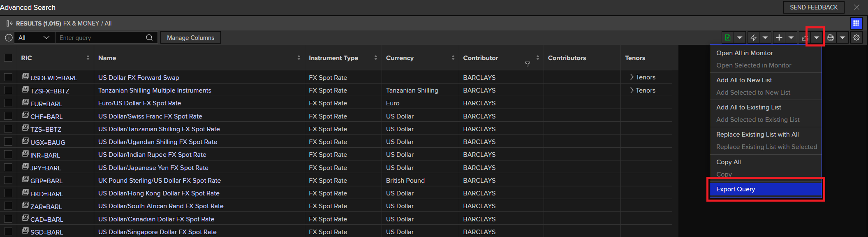Check the TZSFX=BBTZ row checkbox
This screenshot has width=868, height=237.
pyautogui.click(x=8, y=90)
